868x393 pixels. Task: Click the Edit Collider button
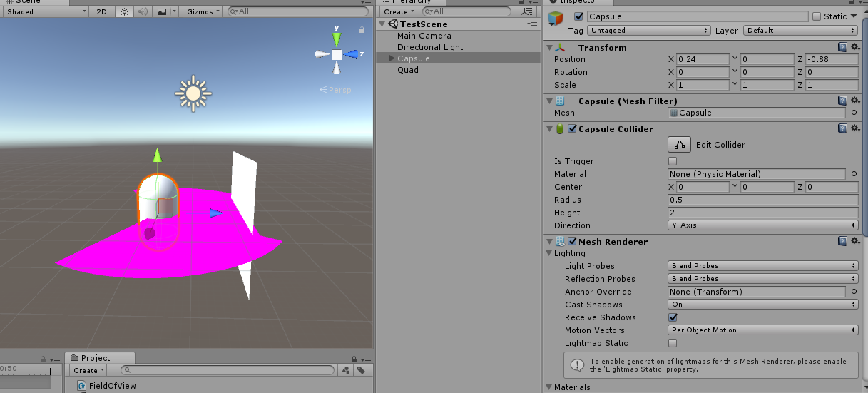click(x=679, y=145)
